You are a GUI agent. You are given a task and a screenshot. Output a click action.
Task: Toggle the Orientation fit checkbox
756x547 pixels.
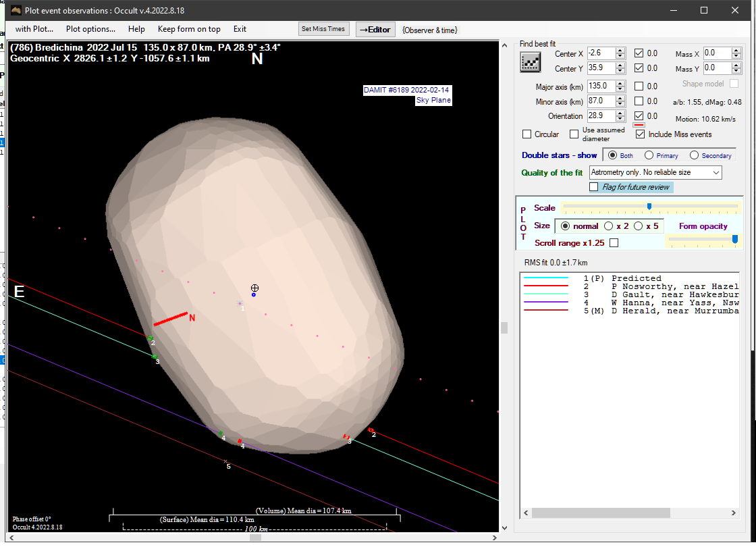pyautogui.click(x=639, y=115)
